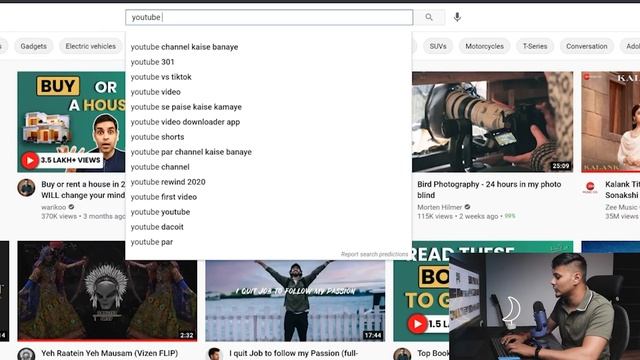Open Yeh Raatein Yeh Mausam video thumbnail
Viewport: 640px width, 360px height.
tap(107, 291)
